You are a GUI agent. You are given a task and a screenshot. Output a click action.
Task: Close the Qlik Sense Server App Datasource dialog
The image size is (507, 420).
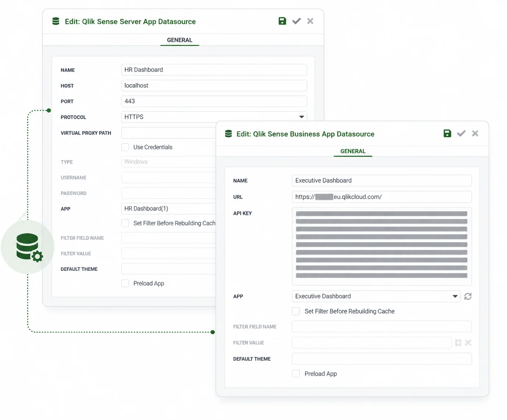coord(310,21)
